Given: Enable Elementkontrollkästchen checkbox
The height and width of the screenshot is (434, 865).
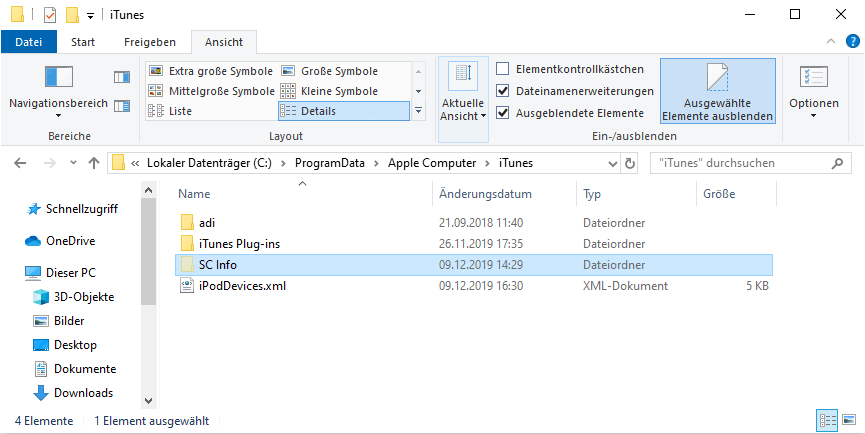Looking at the screenshot, I should (503, 69).
